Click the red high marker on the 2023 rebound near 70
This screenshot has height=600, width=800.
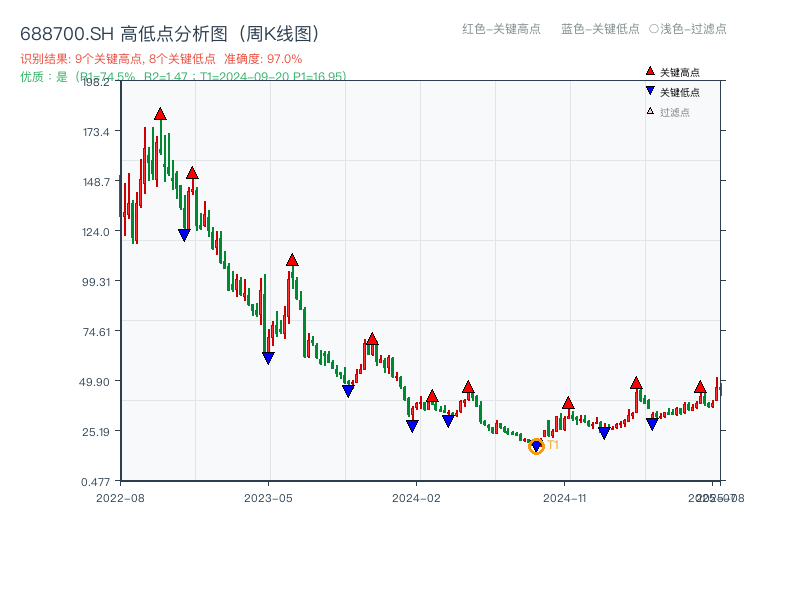[x=371, y=339]
